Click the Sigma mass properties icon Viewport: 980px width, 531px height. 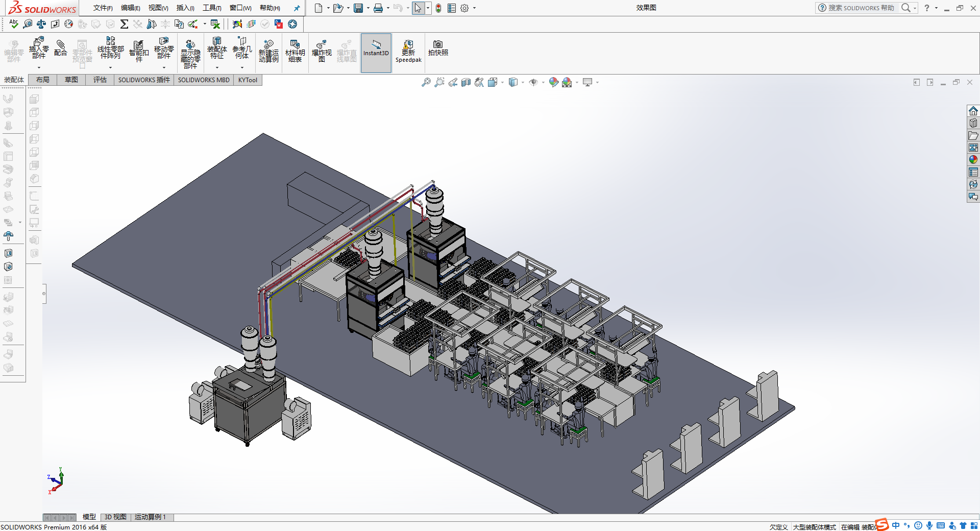click(x=124, y=24)
